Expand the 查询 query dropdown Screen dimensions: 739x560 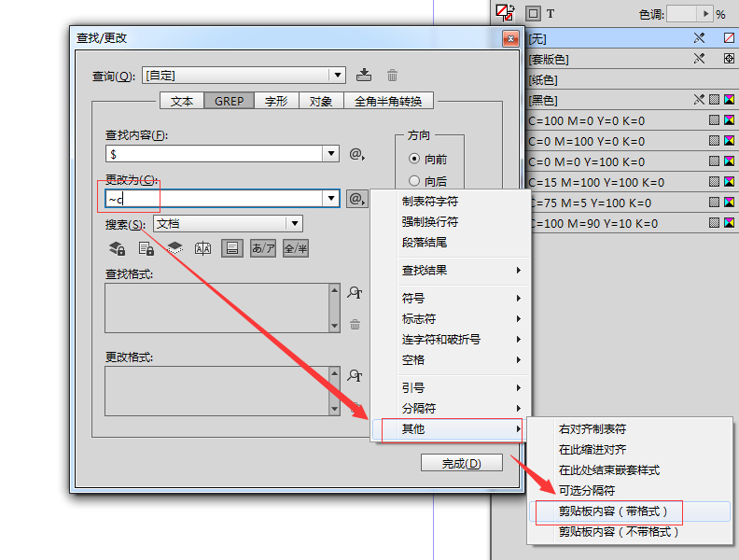click(x=338, y=76)
